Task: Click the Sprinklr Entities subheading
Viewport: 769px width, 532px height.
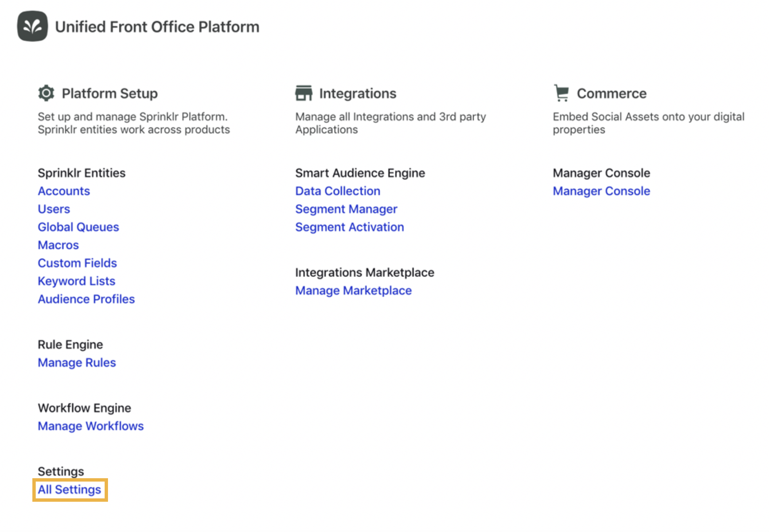Action: [x=82, y=173]
